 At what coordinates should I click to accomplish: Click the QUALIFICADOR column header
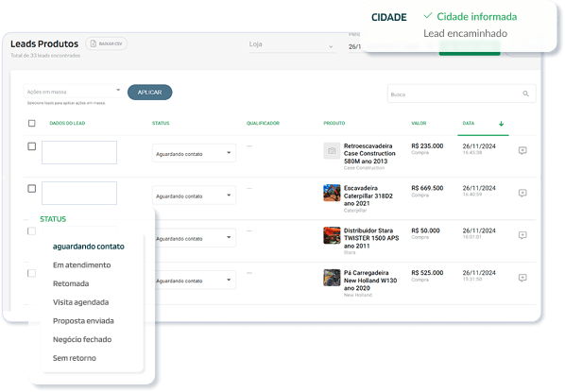pos(263,123)
